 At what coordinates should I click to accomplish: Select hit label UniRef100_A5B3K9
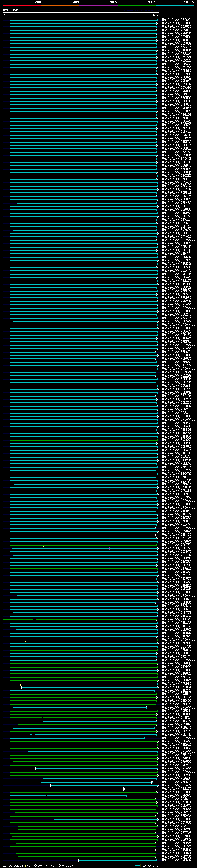(176, 64)
